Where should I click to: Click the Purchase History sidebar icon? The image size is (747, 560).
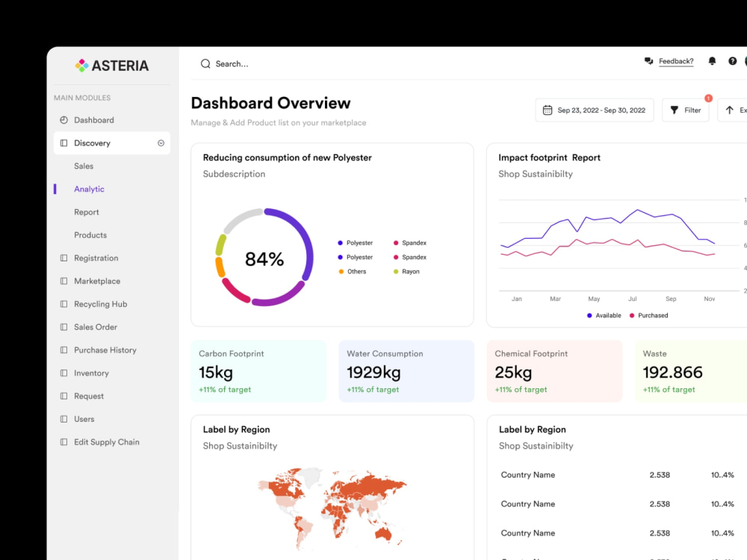click(x=63, y=350)
